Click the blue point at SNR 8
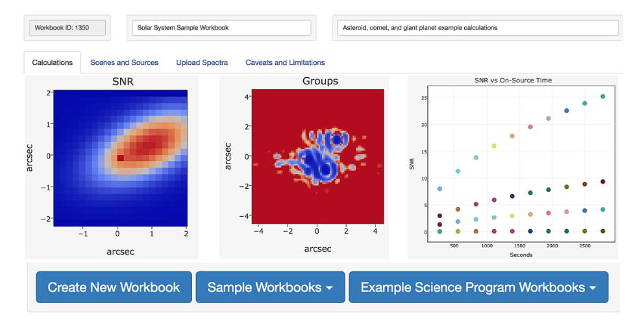This screenshot has height=322, width=644. [440, 189]
